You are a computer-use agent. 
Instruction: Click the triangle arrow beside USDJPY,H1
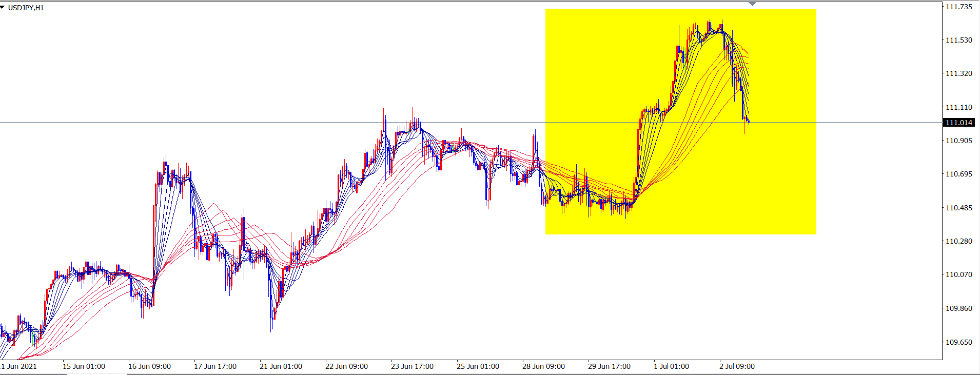pos(3,8)
